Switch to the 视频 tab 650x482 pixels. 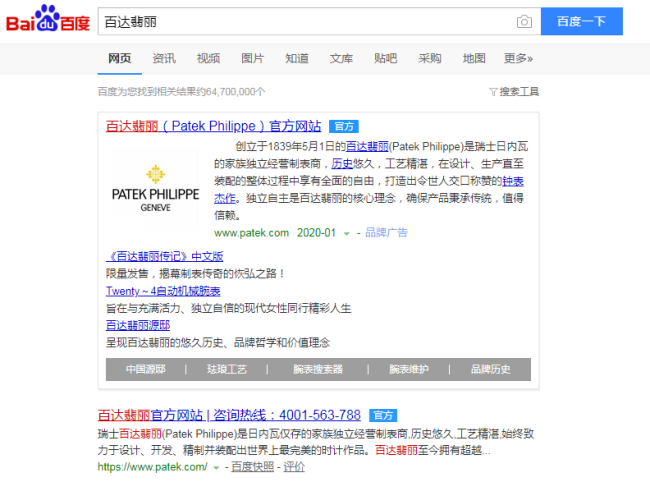pyautogui.click(x=209, y=58)
